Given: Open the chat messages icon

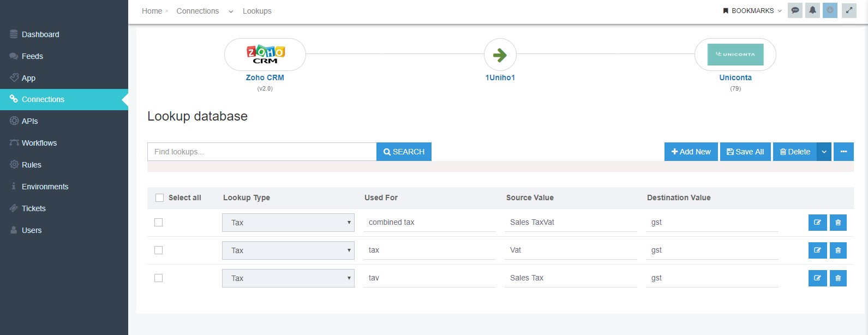Looking at the screenshot, I should pos(795,10).
